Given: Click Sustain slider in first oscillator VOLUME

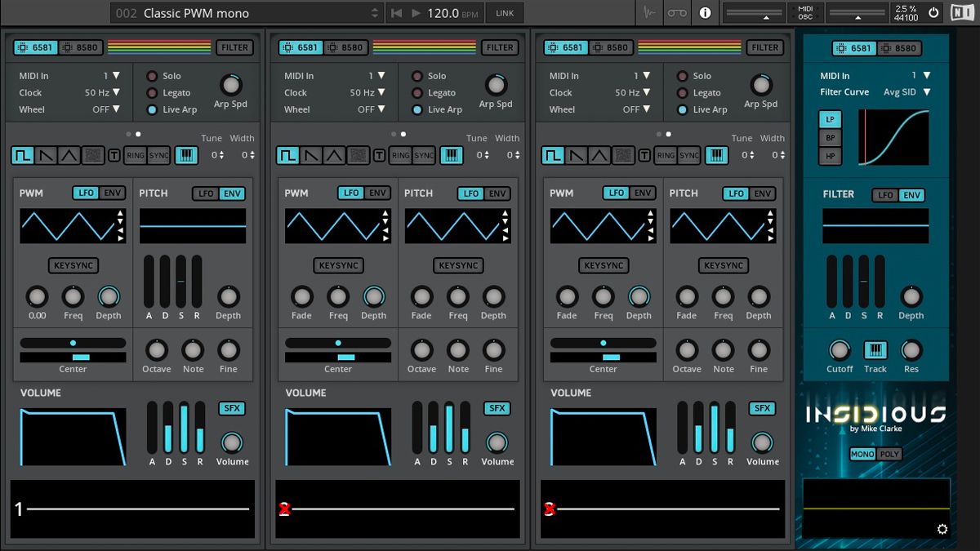Looking at the screenshot, I should [184, 428].
